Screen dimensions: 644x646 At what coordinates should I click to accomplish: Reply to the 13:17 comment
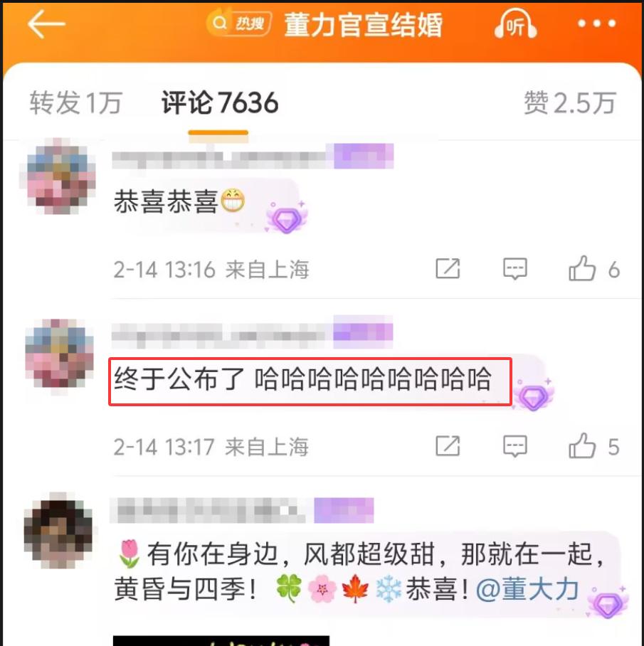coord(515,446)
